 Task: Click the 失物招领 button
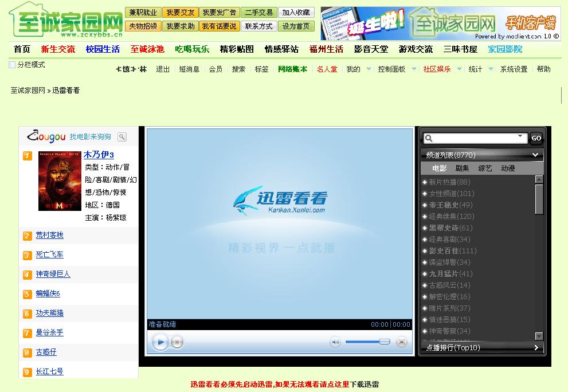pos(143,26)
